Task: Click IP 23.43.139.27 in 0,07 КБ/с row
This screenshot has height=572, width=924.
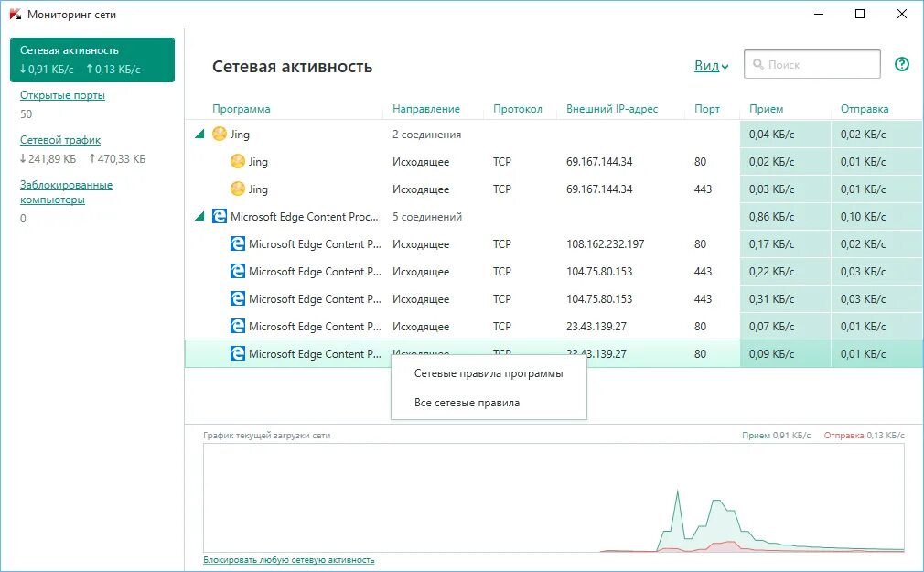Action: pos(596,326)
